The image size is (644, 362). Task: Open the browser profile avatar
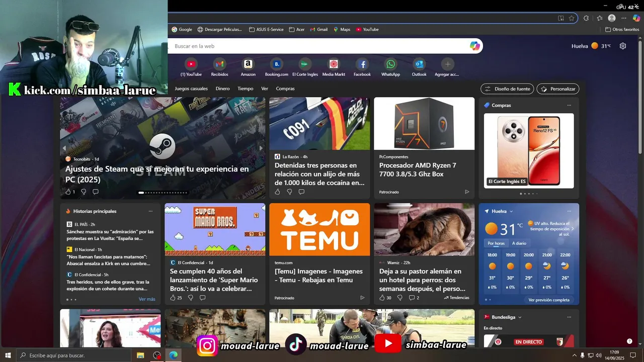(x=612, y=18)
